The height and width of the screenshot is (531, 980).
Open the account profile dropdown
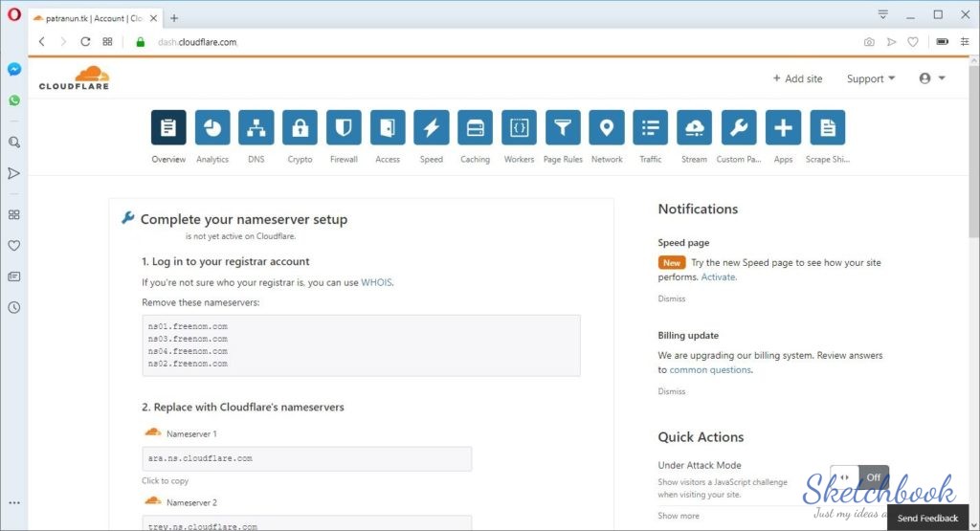point(932,78)
